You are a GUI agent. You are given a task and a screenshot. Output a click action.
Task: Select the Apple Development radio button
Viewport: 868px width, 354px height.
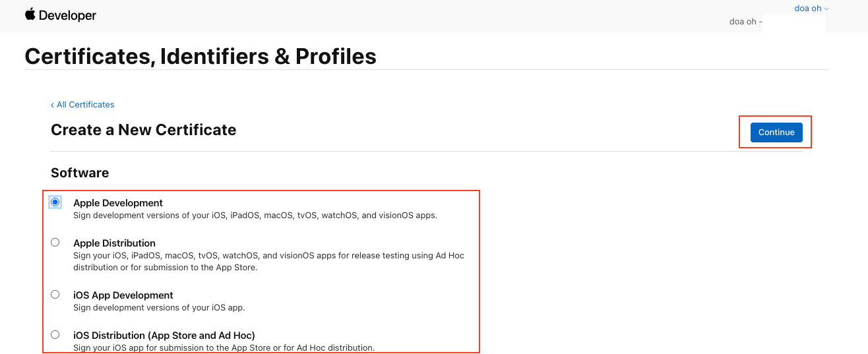(55, 202)
